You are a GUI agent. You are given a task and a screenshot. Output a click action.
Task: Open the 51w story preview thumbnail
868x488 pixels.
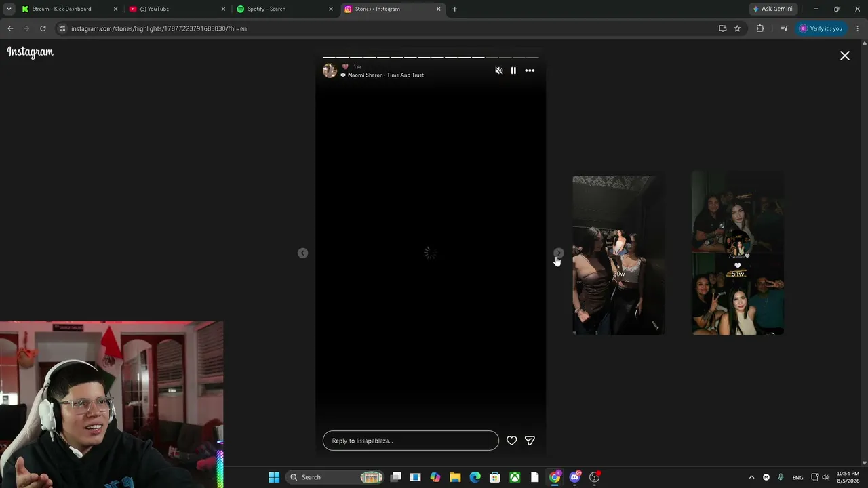tap(738, 253)
